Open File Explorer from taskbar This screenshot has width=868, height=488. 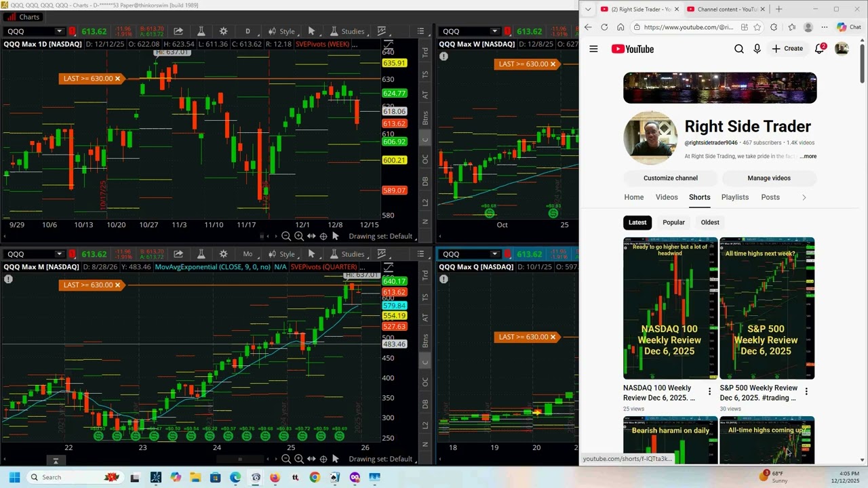pyautogui.click(x=195, y=477)
